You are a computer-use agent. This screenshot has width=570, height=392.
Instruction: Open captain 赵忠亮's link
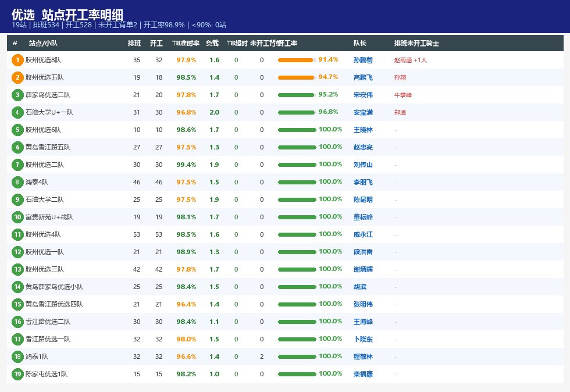(363, 147)
